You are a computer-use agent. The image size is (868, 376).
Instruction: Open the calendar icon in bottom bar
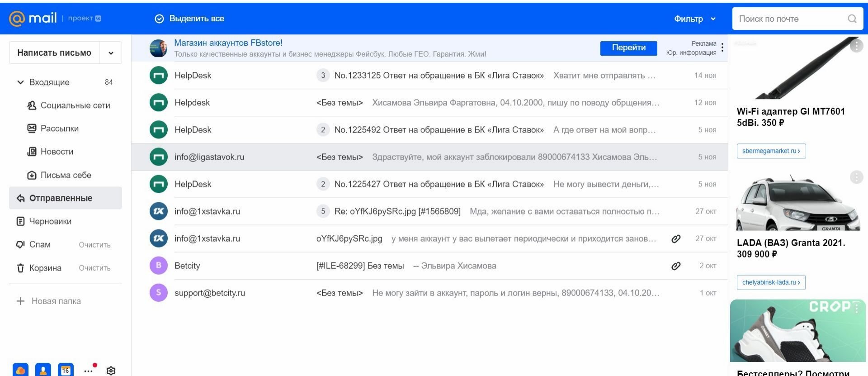click(66, 370)
